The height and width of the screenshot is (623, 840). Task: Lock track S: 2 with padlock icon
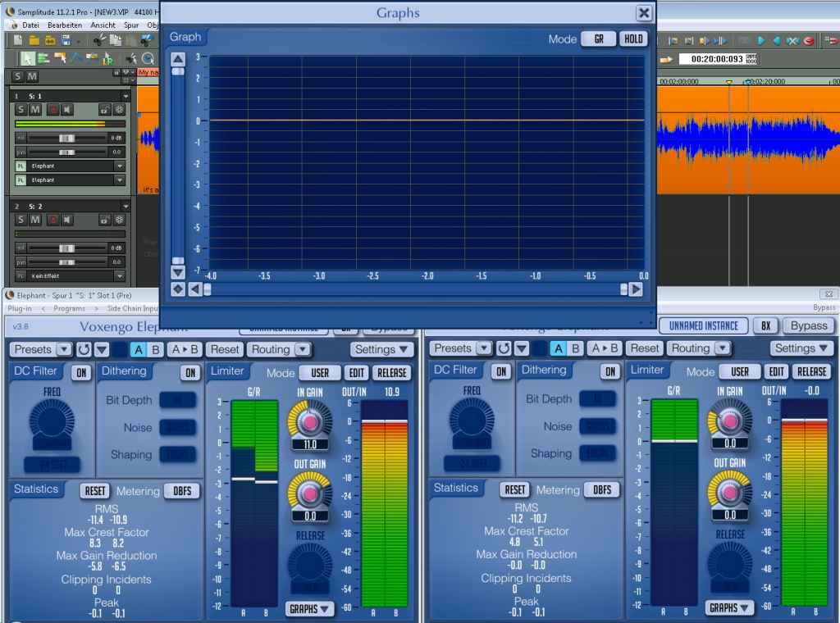tap(104, 220)
